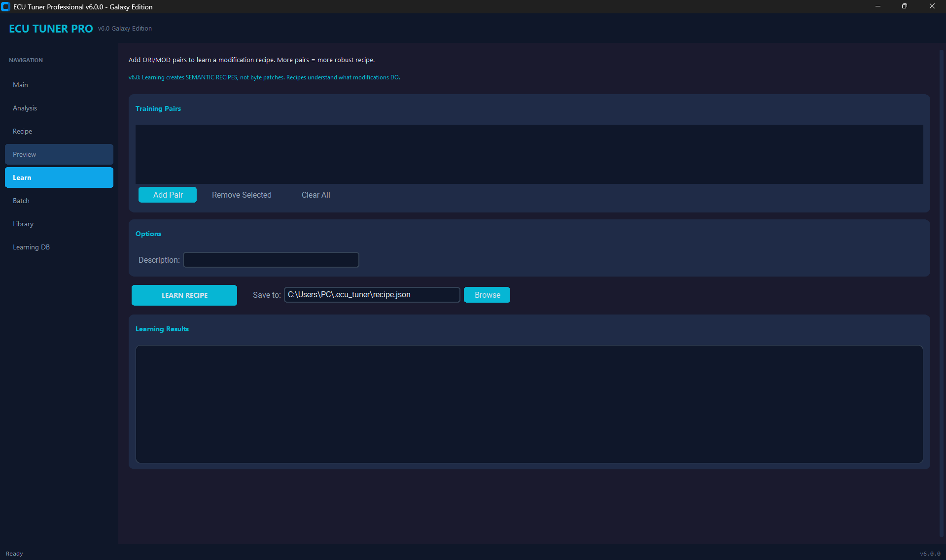Click the ECU TUNER PRO logo header
Screen dimensions: 946x560
pyautogui.click(x=50, y=29)
